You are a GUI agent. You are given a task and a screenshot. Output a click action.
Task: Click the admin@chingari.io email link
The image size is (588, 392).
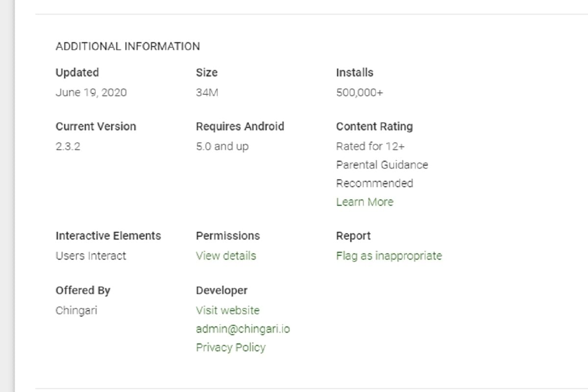pyautogui.click(x=243, y=329)
